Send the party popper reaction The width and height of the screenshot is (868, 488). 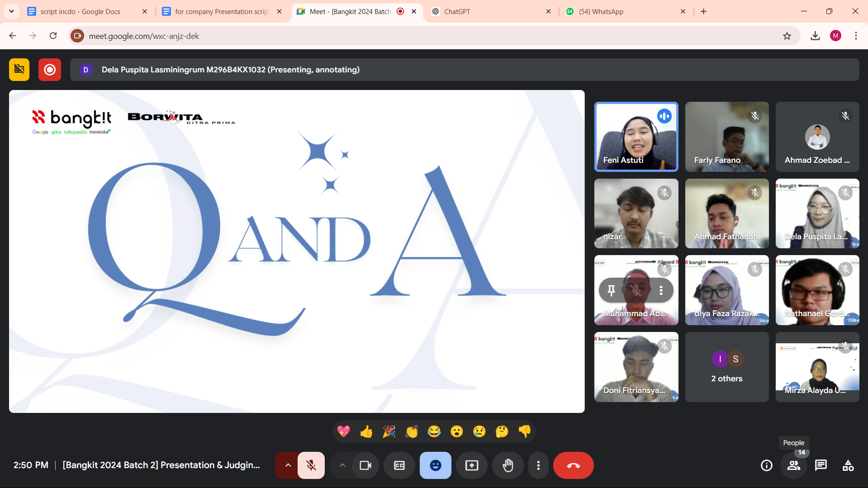(x=389, y=431)
